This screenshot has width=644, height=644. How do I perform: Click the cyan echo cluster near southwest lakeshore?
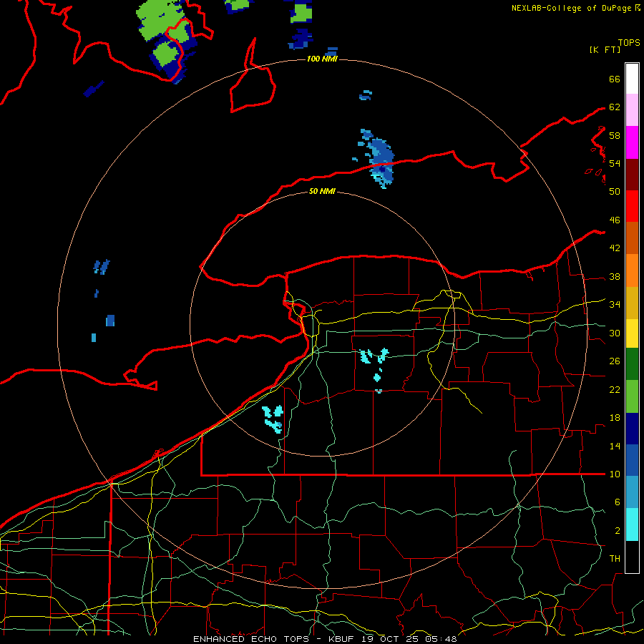coord(273,419)
